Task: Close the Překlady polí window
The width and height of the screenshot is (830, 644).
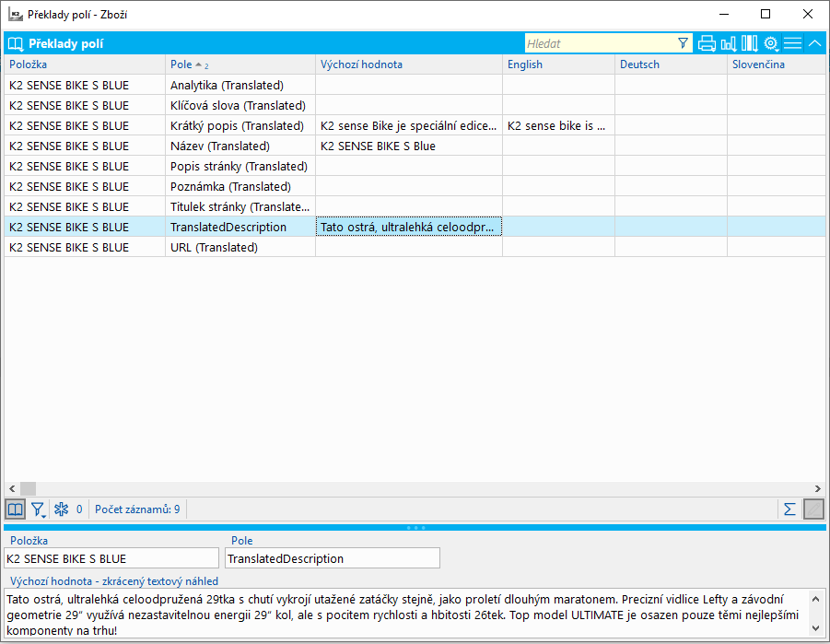Action: (x=807, y=15)
